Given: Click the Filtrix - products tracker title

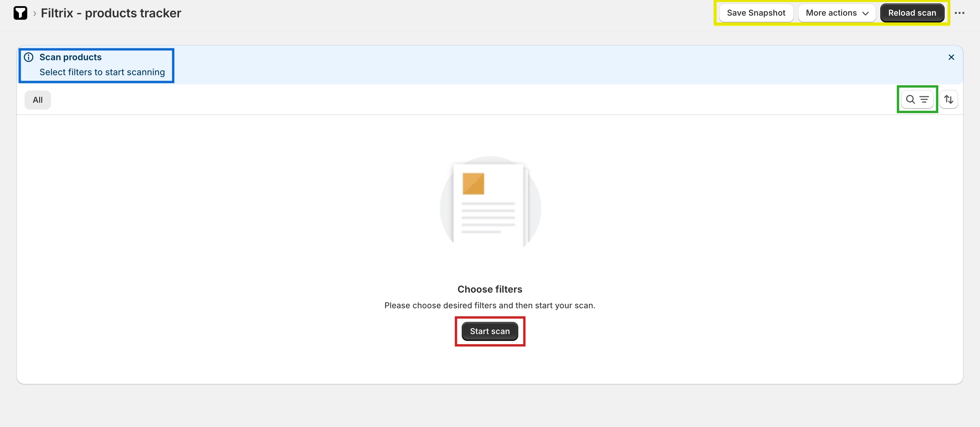Looking at the screenshot, I should click(x=111, y=13).
